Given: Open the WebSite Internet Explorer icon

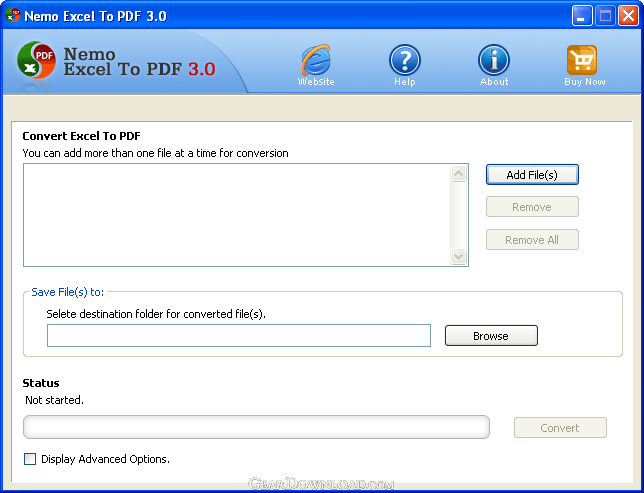Looking at the screenshot, I should [316, 60].
